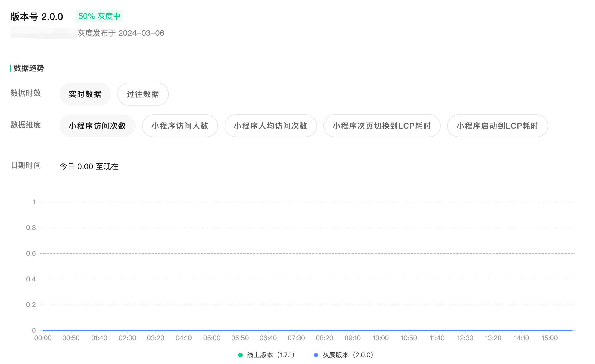Viewport: 595px width, 364px height.
Task: Click the 版本号 2.0.0 heading
Action: [x=37, y=17]
